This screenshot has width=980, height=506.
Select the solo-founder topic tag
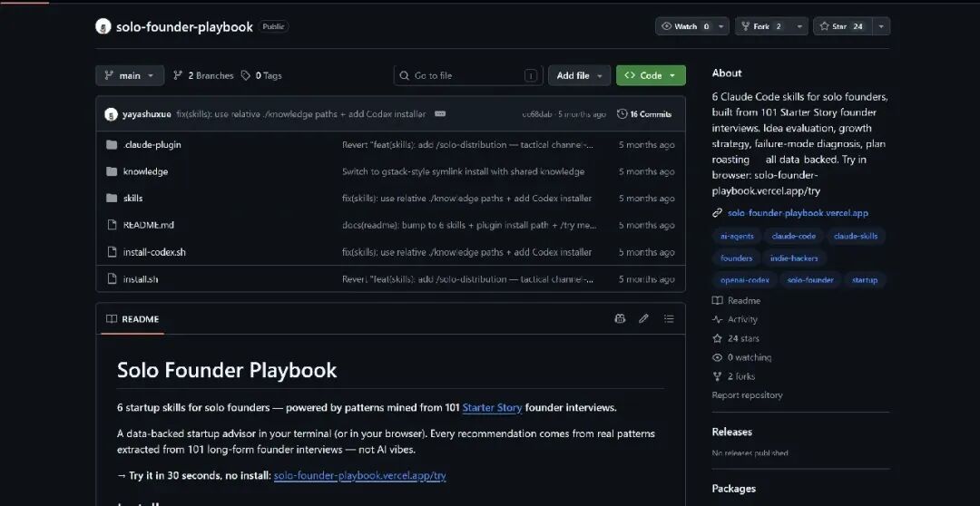[x=810, y=280]
